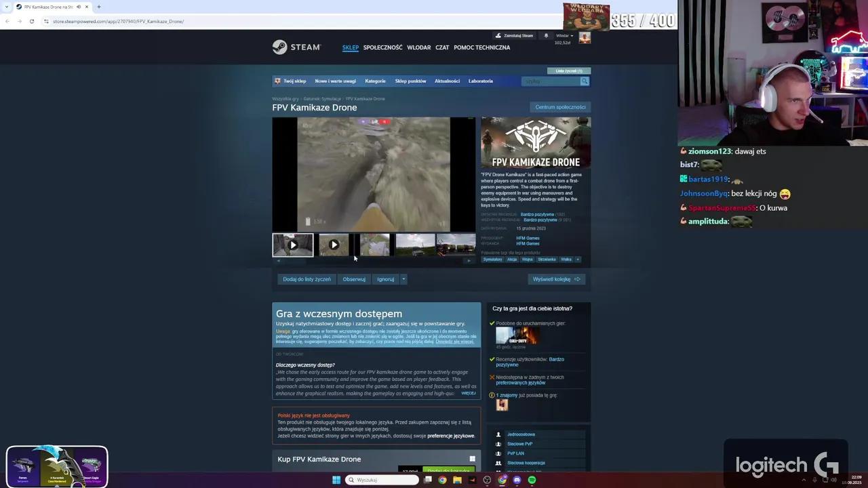This screenshot has width=868, height=488.
Task: Click Centrum społeczności button
Action: click(x=560, y=107)
